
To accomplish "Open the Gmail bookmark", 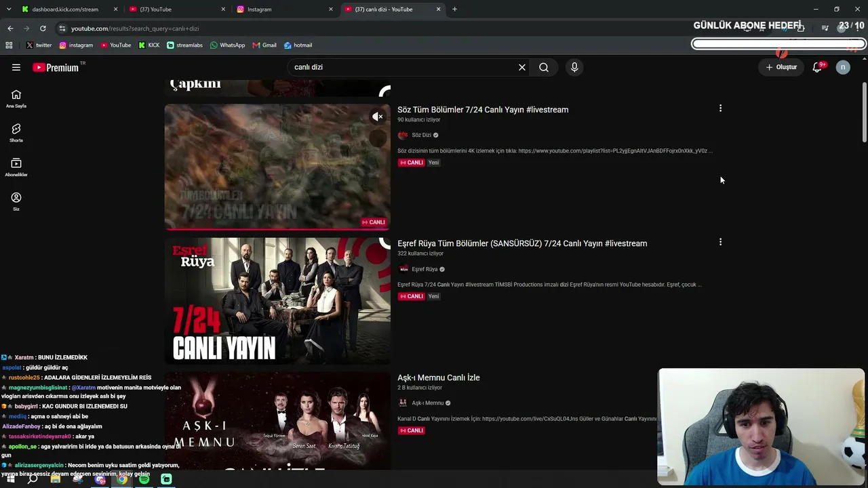I will [x=264, y=45].
